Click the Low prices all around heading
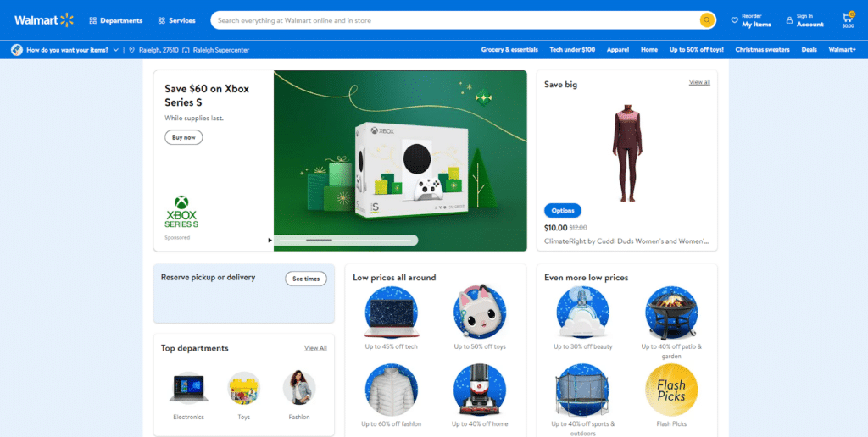Screen dimensions: 868x437 (394, 278)
